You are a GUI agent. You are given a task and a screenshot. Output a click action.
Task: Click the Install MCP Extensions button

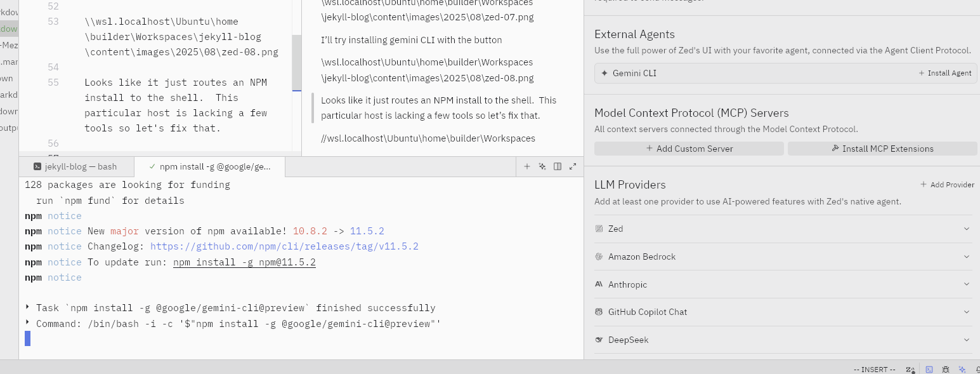882,149
